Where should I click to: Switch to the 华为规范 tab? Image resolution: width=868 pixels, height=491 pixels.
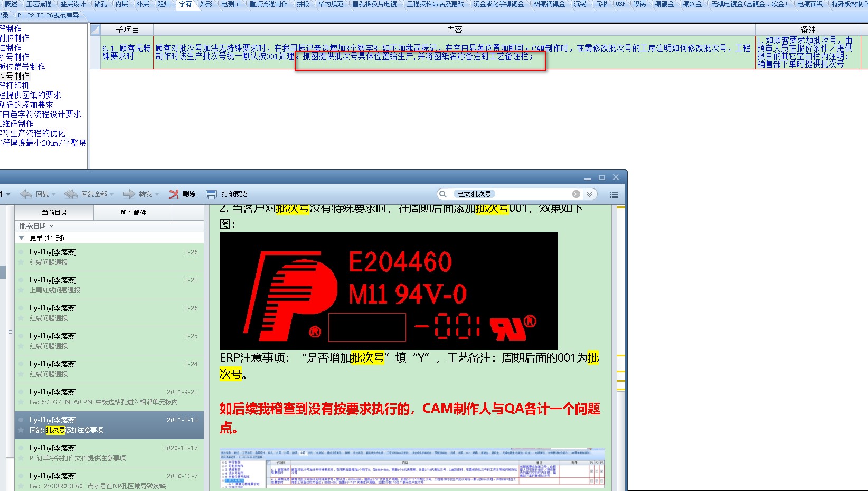pos(331,4)
